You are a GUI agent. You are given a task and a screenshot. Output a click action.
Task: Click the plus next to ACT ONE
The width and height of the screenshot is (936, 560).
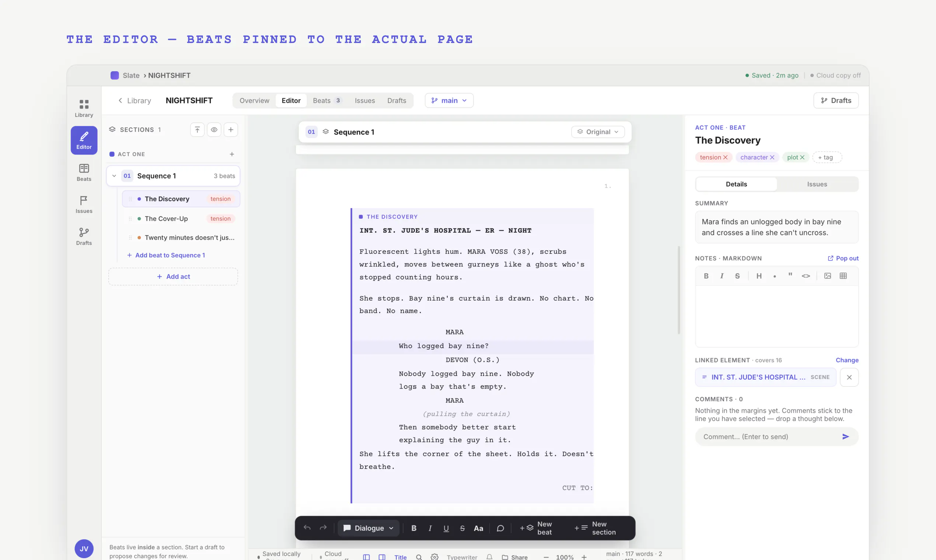click(x=232, y=154)
